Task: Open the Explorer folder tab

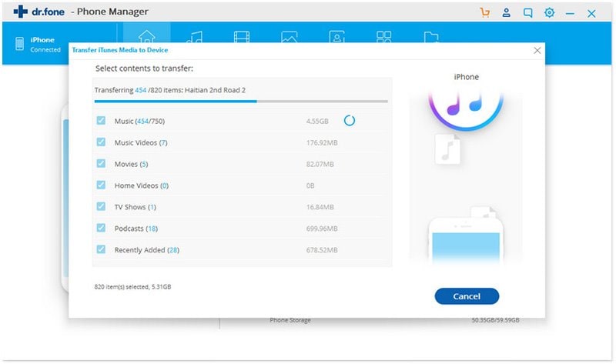Action: point(431,37)
